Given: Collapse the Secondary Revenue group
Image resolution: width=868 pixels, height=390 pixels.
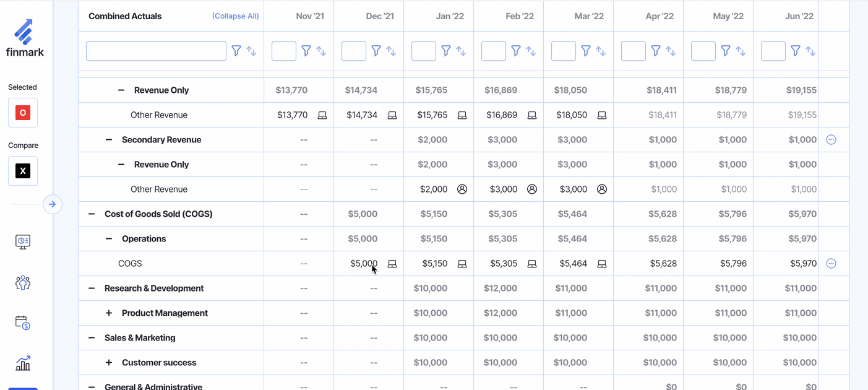Looking at the screenshot, I should pyautogui.click(x=109, y=140).
